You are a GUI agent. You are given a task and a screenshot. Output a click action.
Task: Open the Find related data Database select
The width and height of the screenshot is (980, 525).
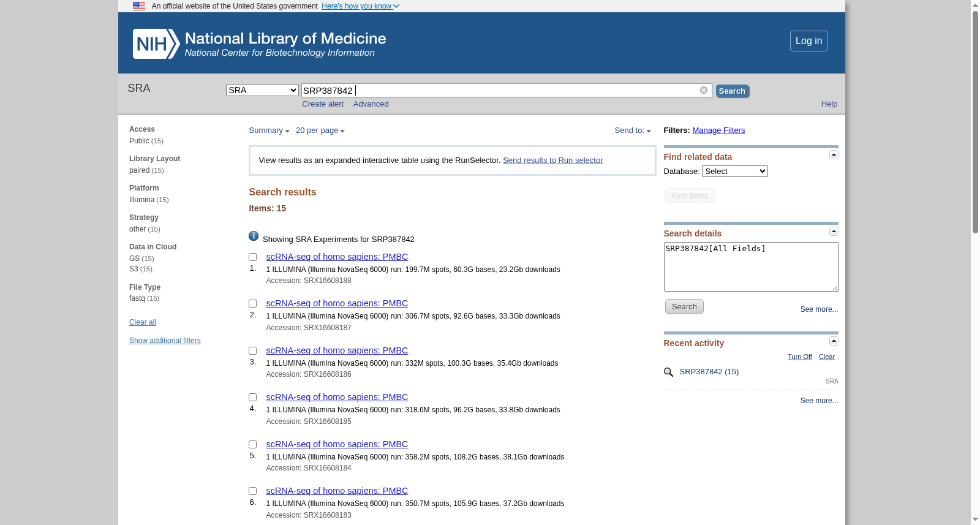coord(735,172)
